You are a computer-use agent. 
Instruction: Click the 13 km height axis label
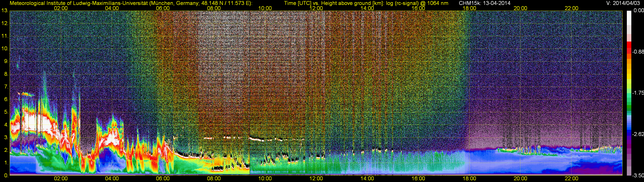point(5,11)
